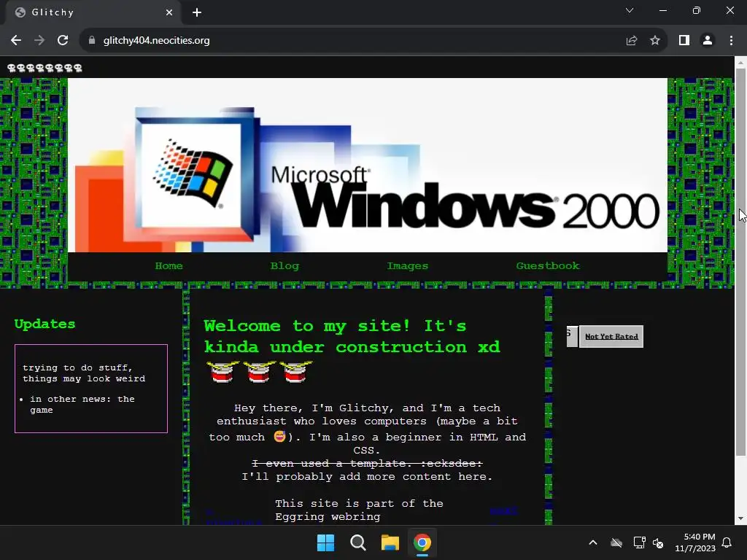Open the Blog page
747x560 pixels.
pos(285,265)
